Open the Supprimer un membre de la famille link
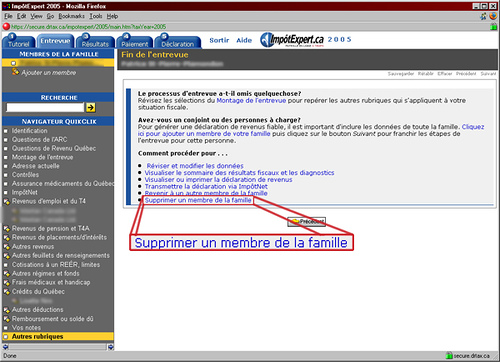This screenshot has height=362, width=500. (198, 200)
